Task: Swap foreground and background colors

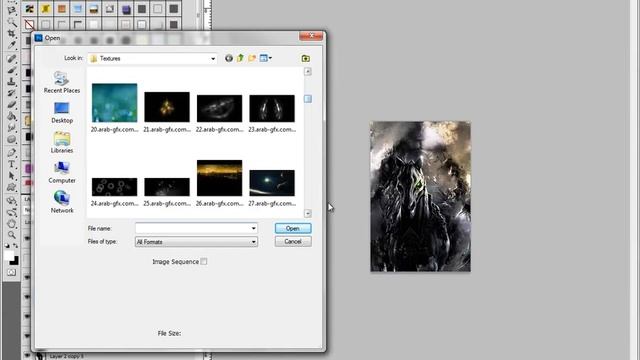Action: coord(16,246)
